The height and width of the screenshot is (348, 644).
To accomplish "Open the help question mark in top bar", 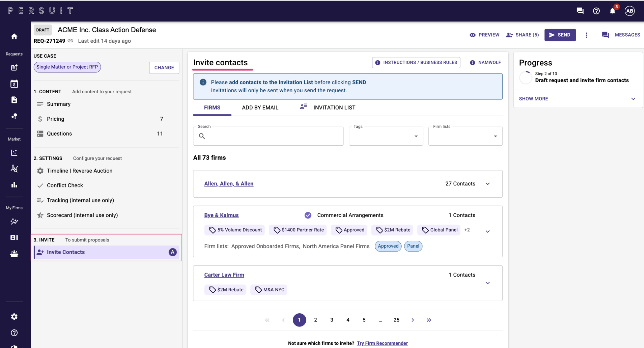I will tap(596, 11).
